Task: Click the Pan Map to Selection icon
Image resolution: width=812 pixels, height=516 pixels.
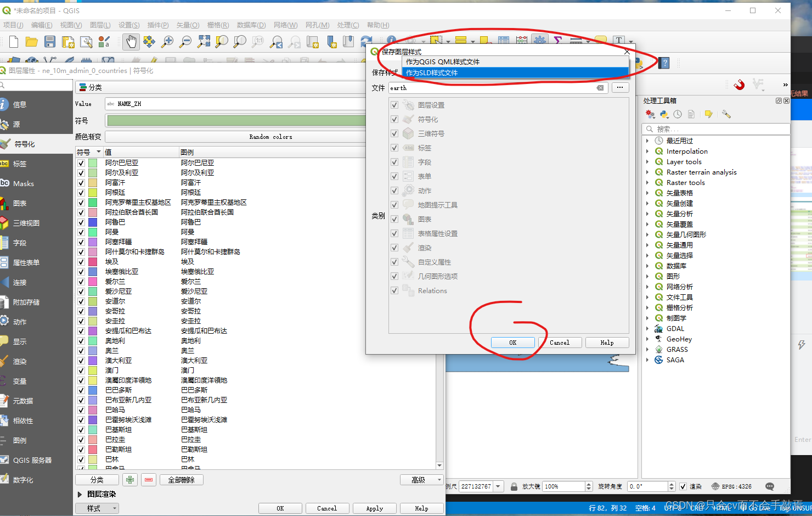Action: [x=149, y=41]
